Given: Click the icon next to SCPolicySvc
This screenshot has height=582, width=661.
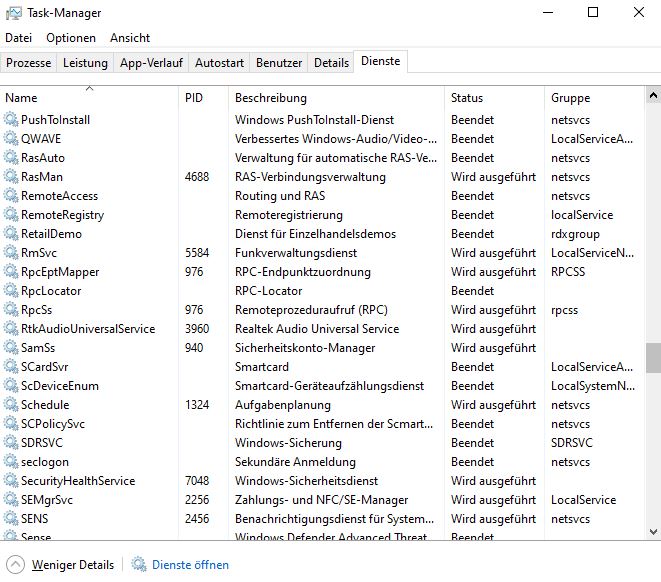Looking at the screenshot, I should point(11,423).
